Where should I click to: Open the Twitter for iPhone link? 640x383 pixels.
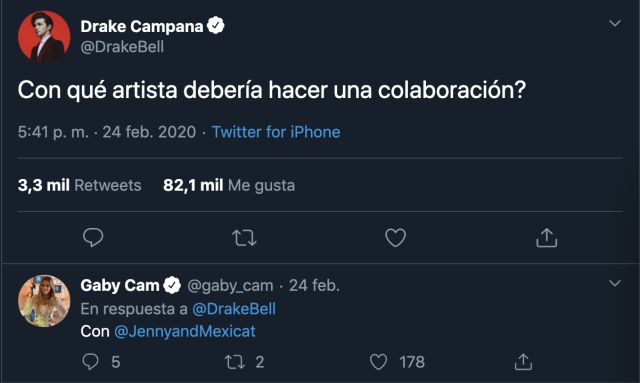click(276, 132)
